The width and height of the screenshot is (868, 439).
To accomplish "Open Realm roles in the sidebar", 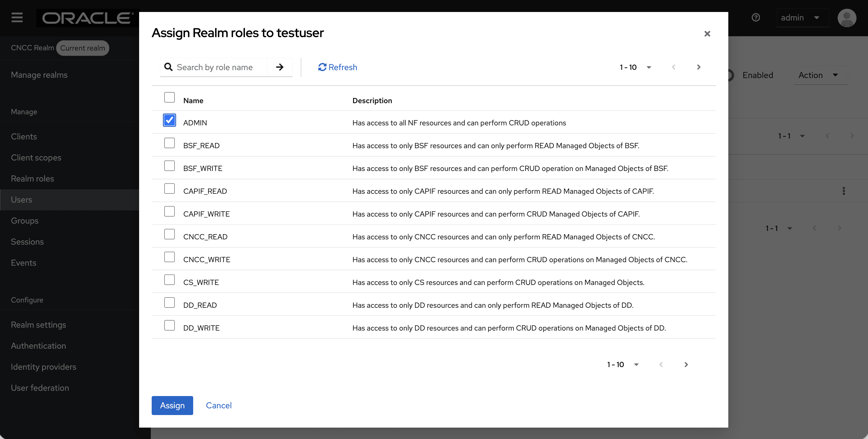I will 32,179.
